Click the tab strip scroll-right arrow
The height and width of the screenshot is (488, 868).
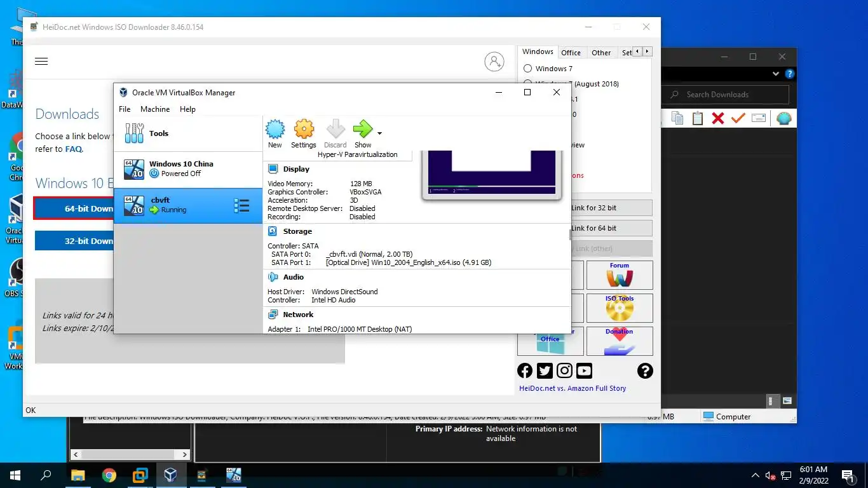[648, 51]
